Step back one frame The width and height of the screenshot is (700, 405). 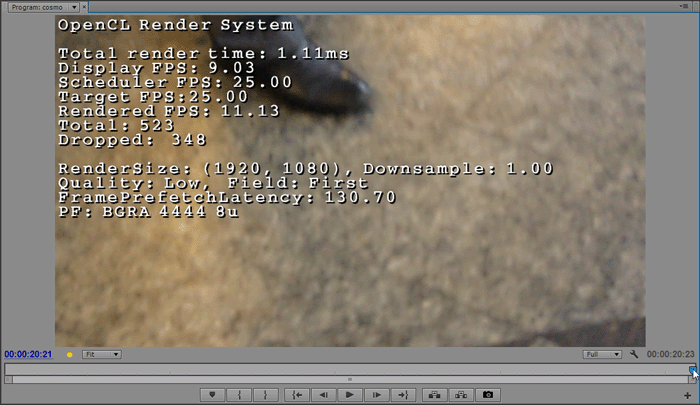[324, 395]
